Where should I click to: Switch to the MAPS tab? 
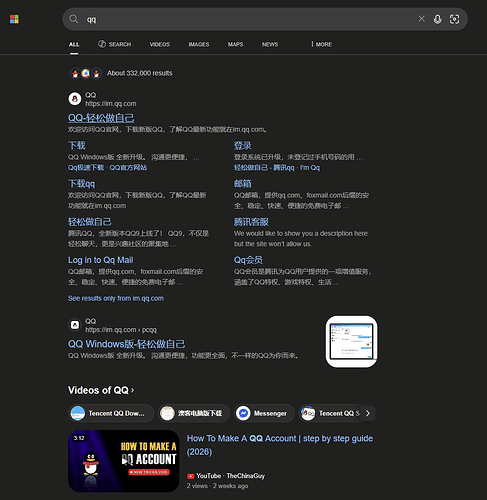(235, 44)
